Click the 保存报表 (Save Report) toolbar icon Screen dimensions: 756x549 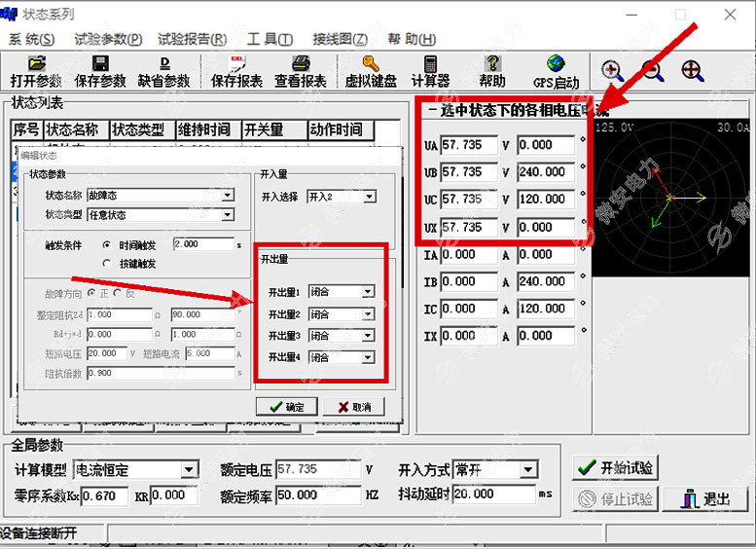pos(236,66)
